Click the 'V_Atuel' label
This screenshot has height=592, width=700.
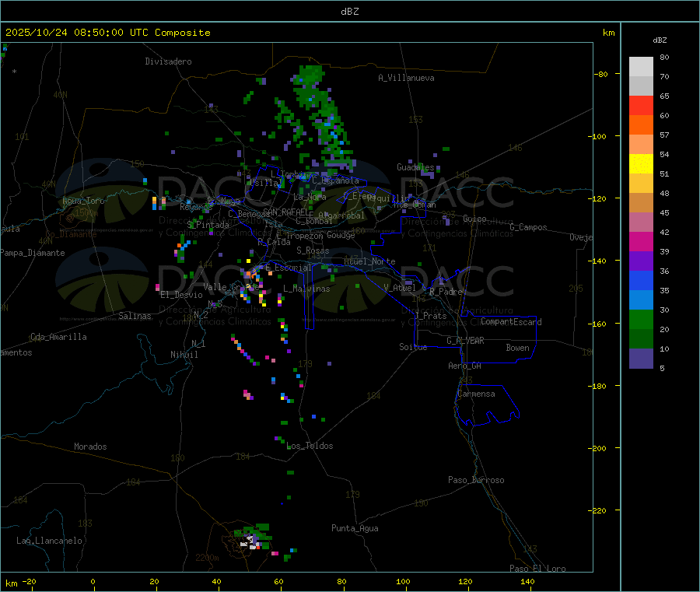pos(400,288)
